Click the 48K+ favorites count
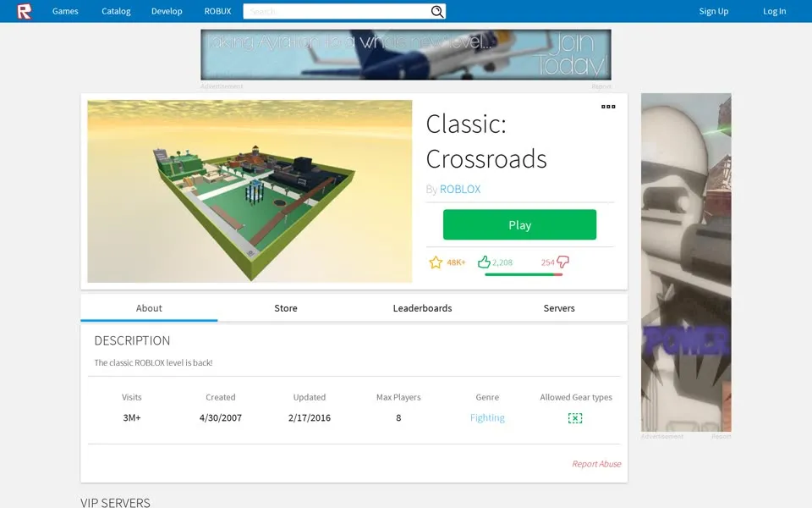 [456, 262]
